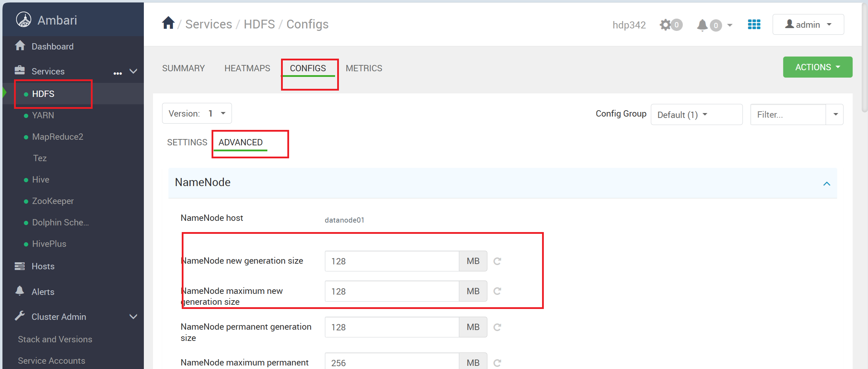The image size is (868, 369).
Task: Click the Configs breadcrumb link
Action: pyautogui.click(x=307, y=24)
